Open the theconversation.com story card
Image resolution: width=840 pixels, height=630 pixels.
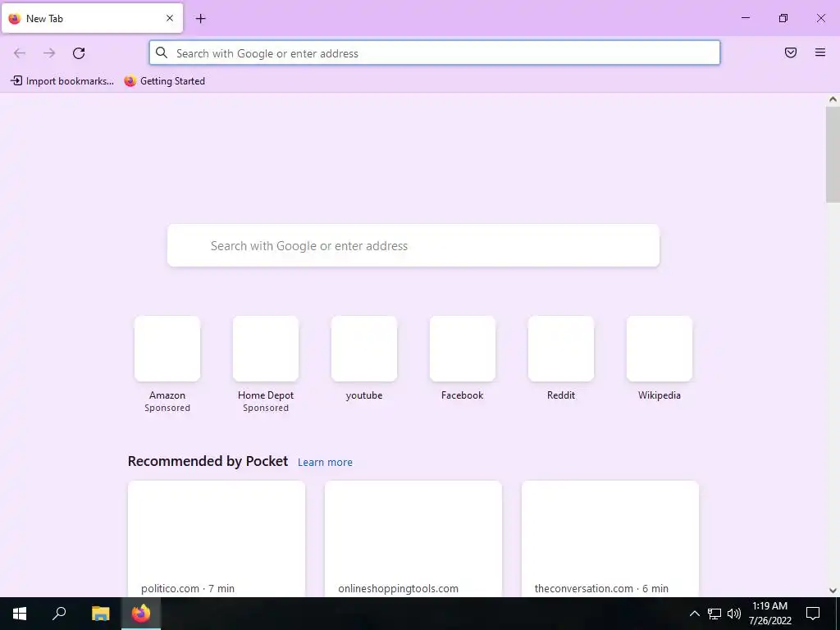[x=610, y=539]
